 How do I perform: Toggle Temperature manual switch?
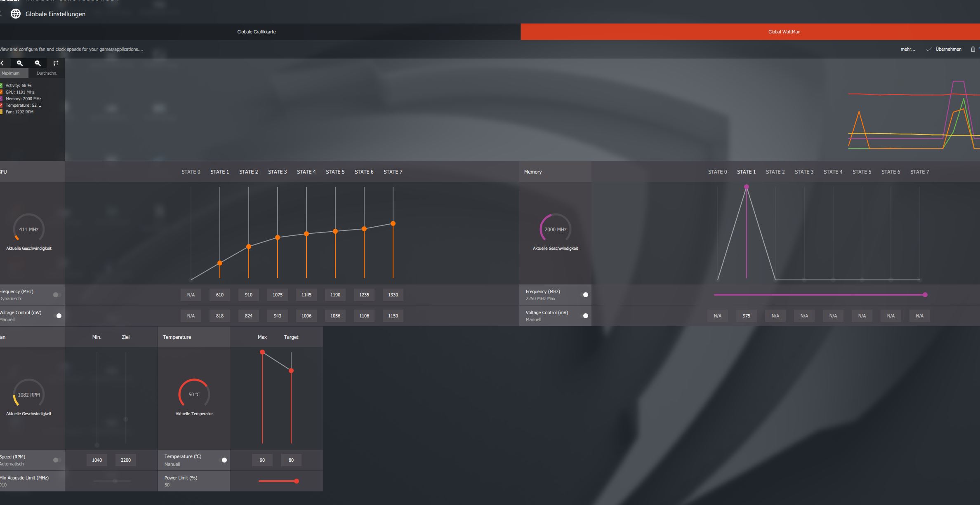(223, 460)
